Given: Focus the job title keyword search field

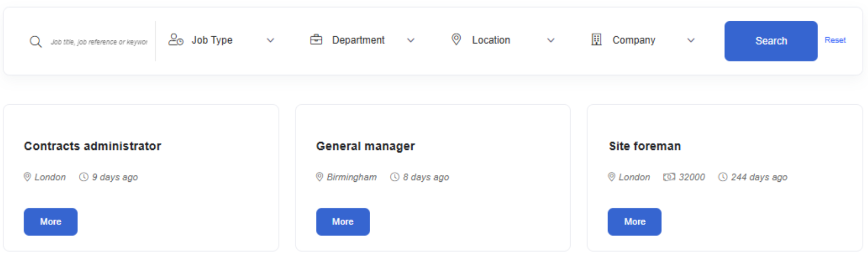Looking at the screenshot, I should pos(99,41).
